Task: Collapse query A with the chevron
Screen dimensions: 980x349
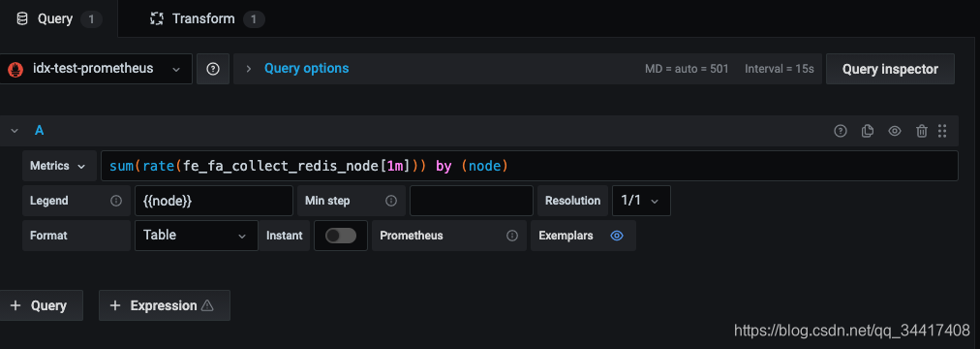Action: 15,131
